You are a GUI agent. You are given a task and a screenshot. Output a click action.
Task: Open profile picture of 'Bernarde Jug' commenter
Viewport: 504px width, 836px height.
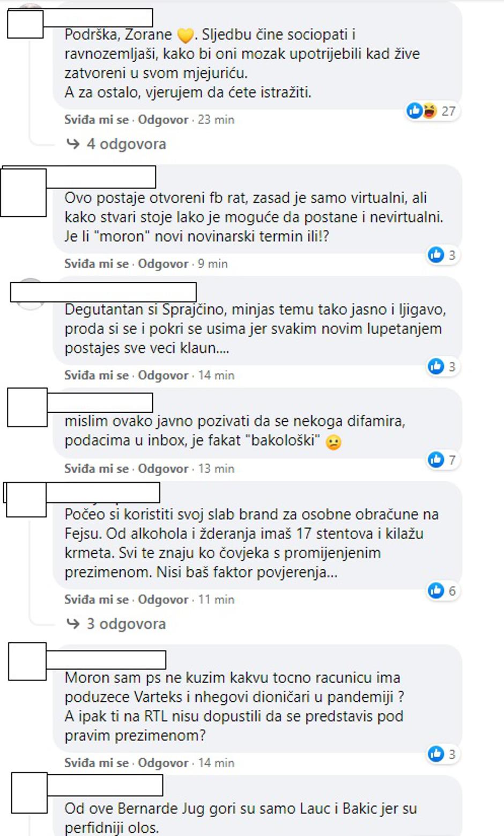pyautogui.click(x=29, y=793)
